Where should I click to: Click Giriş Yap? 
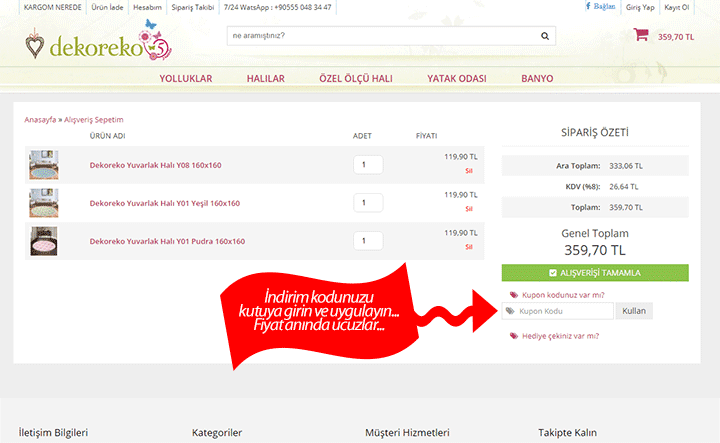tap(640, 7)
